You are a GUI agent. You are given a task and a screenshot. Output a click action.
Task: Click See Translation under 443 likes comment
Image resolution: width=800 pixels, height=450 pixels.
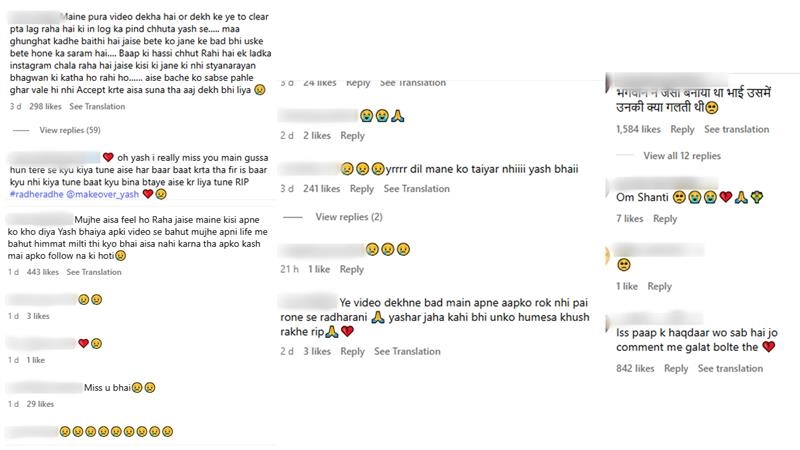pos(94,272)
